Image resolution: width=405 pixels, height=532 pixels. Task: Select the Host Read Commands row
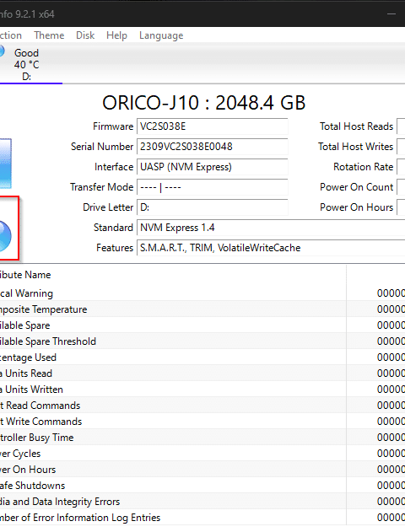pos(202,406)
